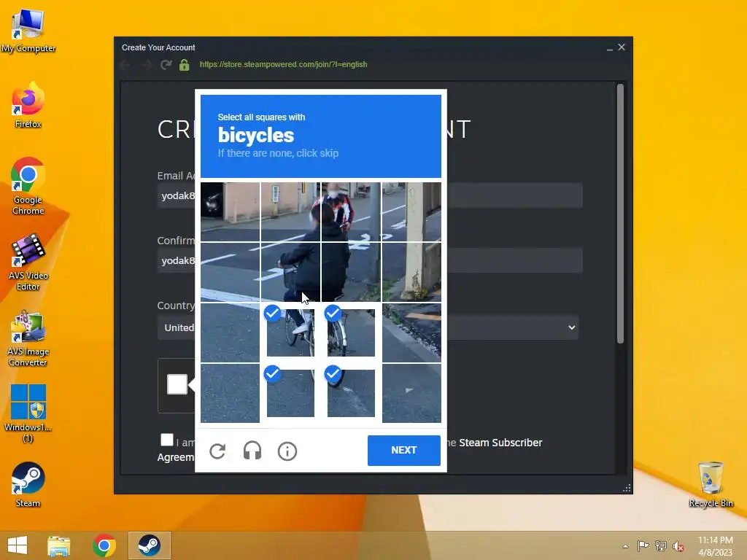This screenshot has width=747, height=560.
Task: Launch Firefox from the desktop
Action: point(28,105)
